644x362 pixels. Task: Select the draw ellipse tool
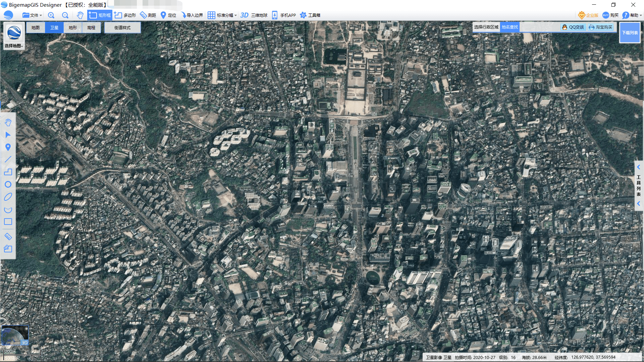pos(8,197)
